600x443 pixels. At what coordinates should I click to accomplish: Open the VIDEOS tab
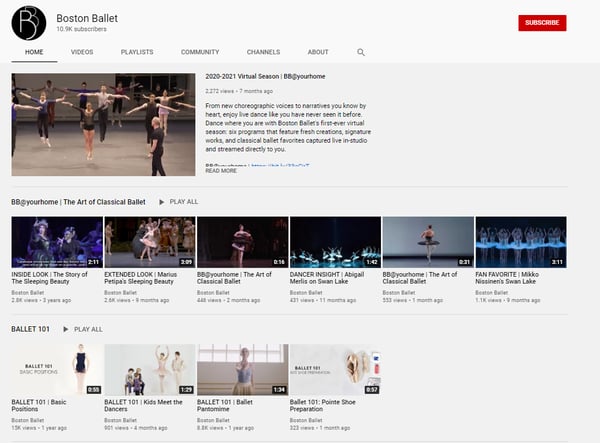point(82,52)
